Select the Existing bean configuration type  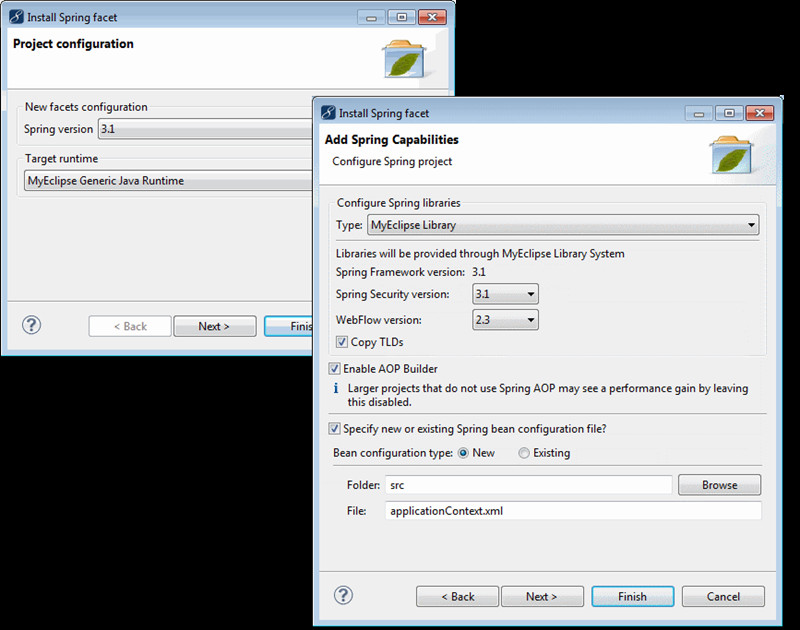point(525,453)
